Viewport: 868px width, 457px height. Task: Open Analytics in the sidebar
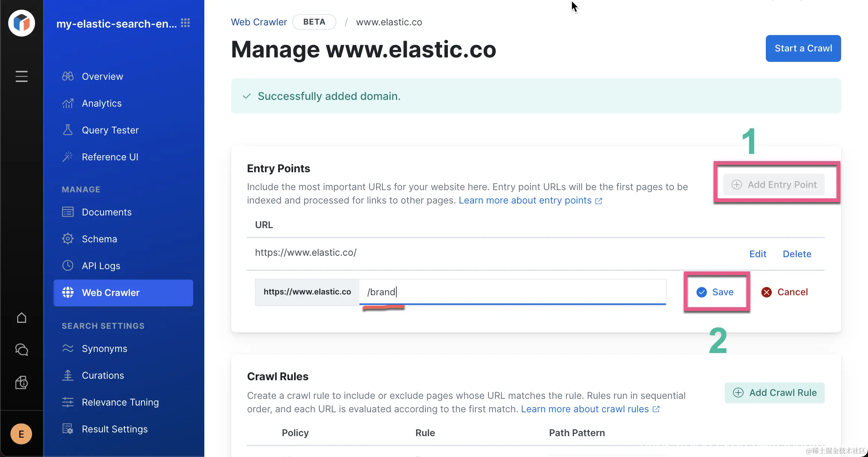101,103
